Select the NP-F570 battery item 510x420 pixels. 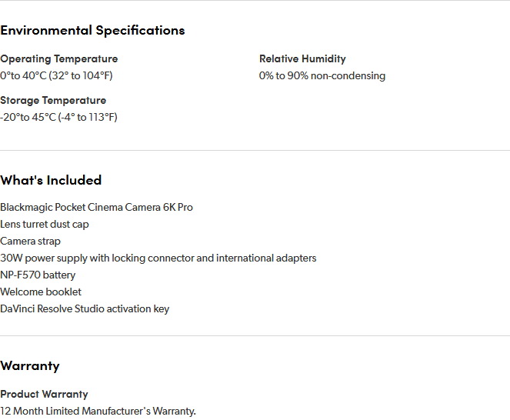pos(38,275)
